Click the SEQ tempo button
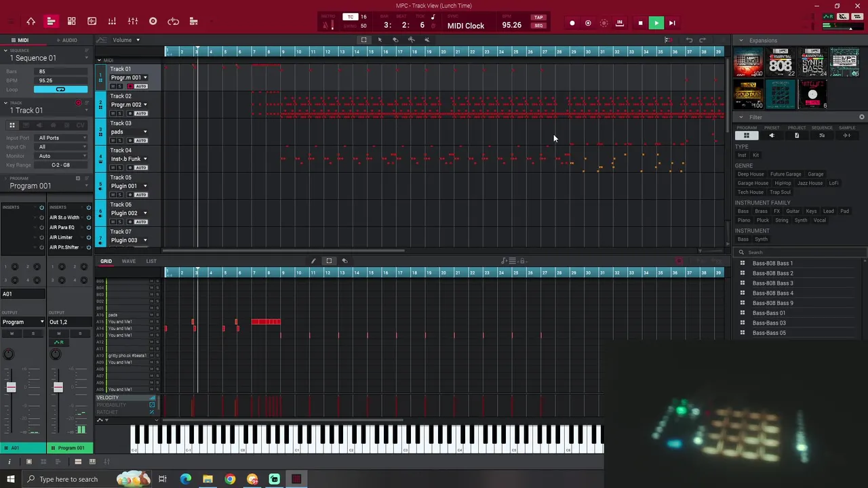Viewport: 868px width, 488px height. click(x=538, y=26)
